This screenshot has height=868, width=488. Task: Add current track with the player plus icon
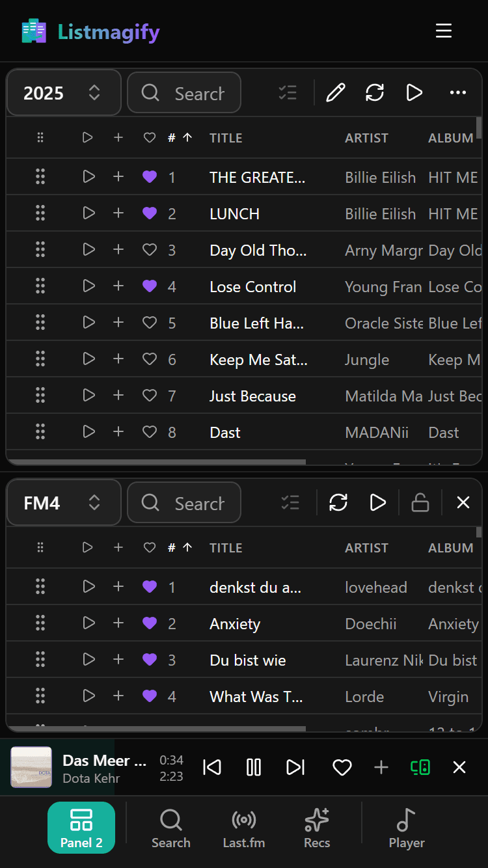click(x=381, y=768)
